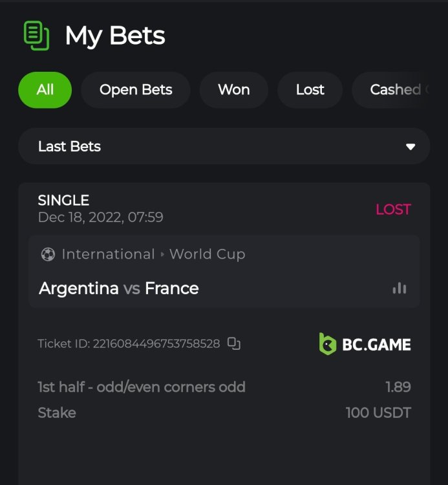Show only Won bets
The width and height of the screenshot is (448, 485).
coord(234,90)
